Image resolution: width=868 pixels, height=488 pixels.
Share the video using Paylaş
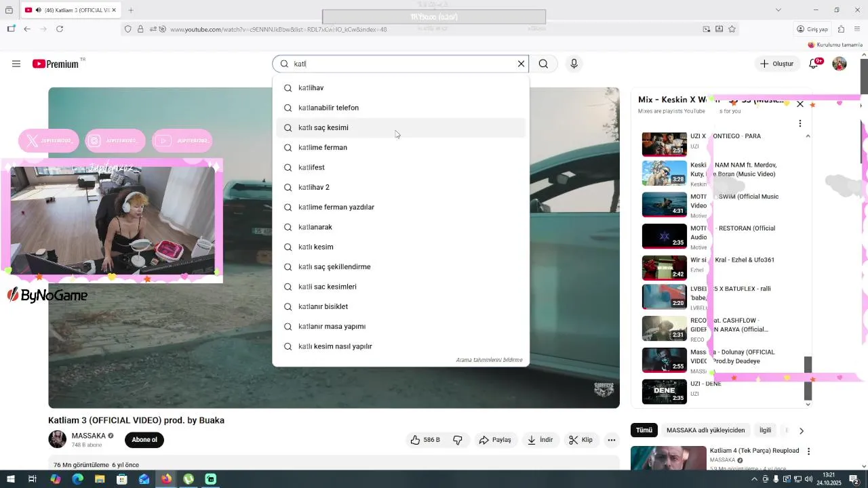pyautogui.click(x=495, y=440)
